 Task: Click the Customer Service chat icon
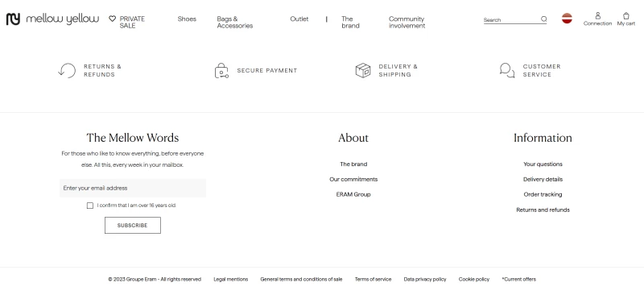point(507,70)
